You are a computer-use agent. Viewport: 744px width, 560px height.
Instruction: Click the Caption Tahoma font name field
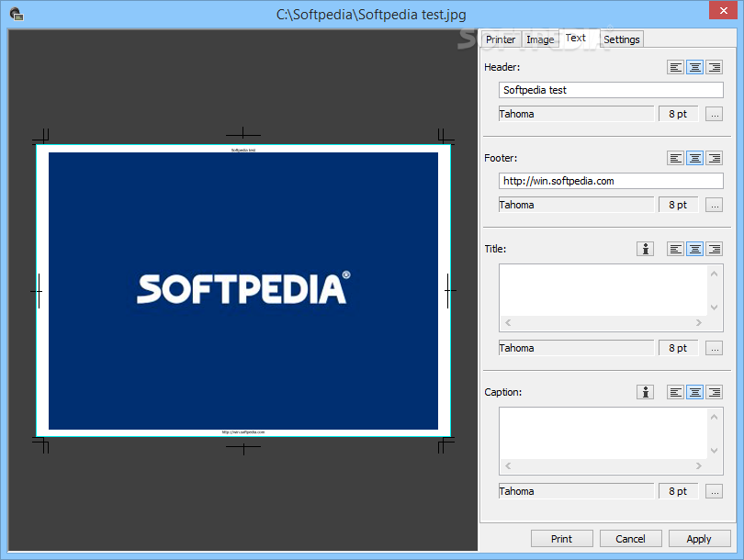pos(576,491)
